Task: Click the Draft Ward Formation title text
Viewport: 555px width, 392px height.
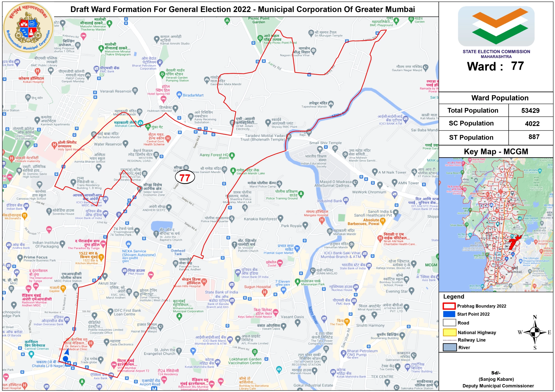Action: click(242, 9)
